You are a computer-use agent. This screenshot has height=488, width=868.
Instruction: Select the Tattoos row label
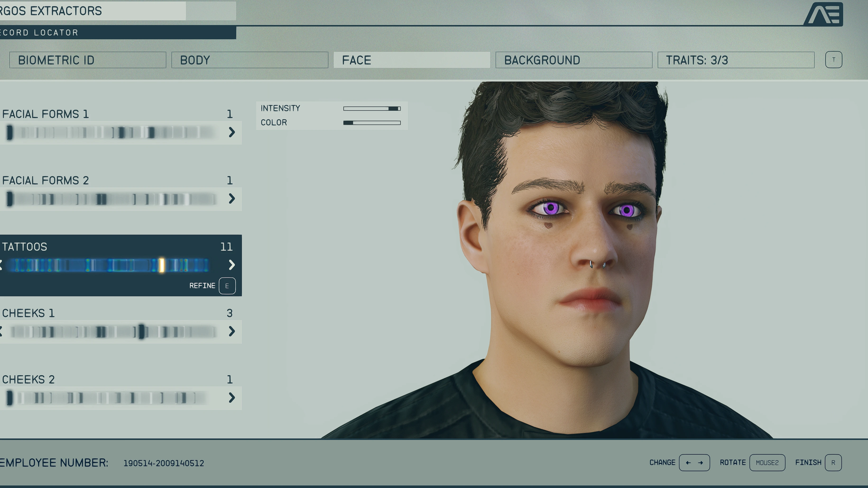[x=25, y=247]
